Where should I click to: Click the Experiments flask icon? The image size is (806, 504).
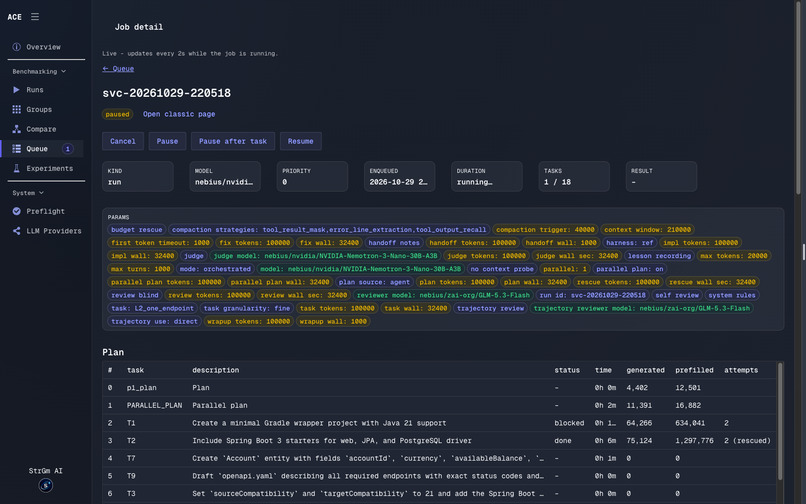(16, 168)
